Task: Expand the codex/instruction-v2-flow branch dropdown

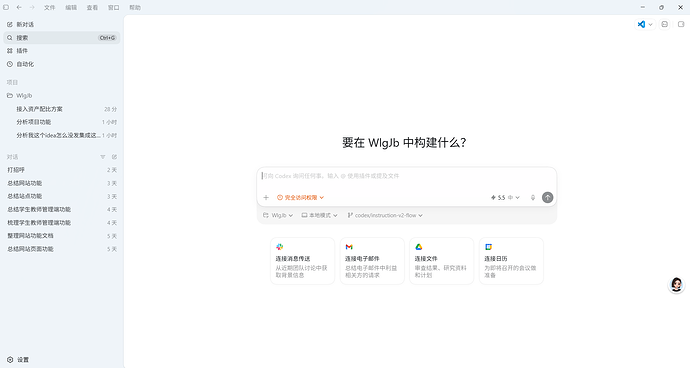Action: 385,216
